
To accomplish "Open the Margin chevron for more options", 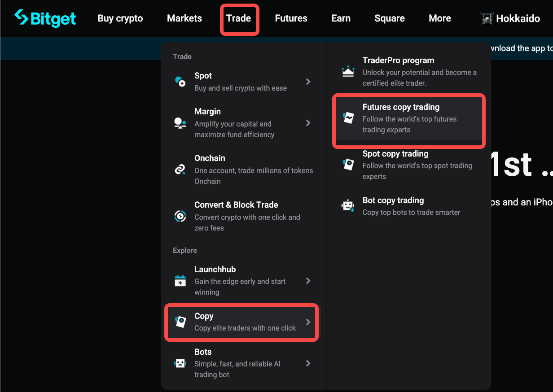I will tap(308, 123).
